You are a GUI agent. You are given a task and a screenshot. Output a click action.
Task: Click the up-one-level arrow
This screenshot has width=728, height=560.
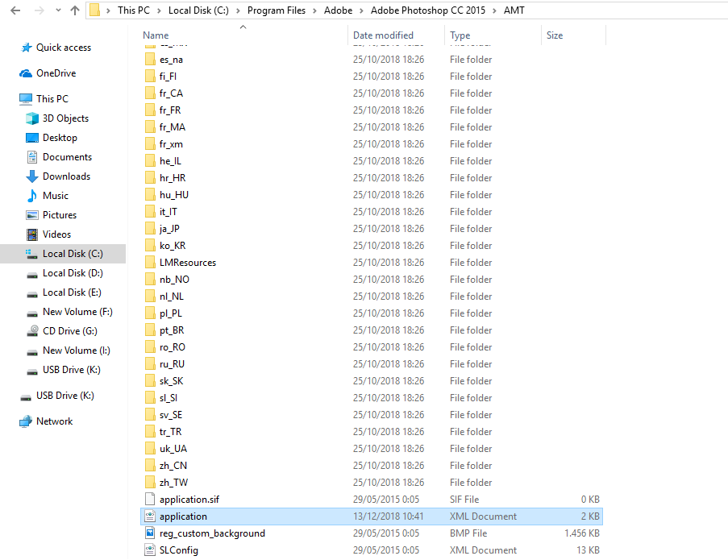click(x=74, y=10)
